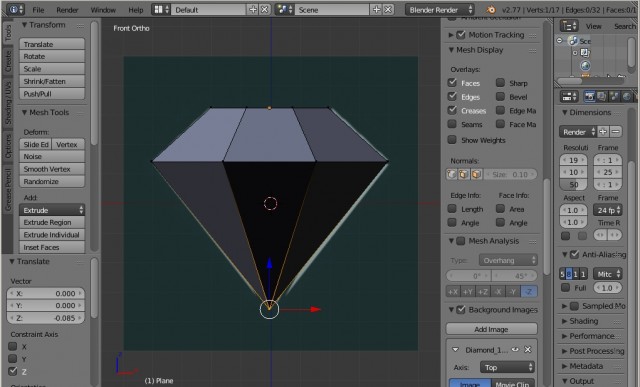Select the World icon in outliner
The width and height of the screenshot is (640, 387).
pos(585,65)
